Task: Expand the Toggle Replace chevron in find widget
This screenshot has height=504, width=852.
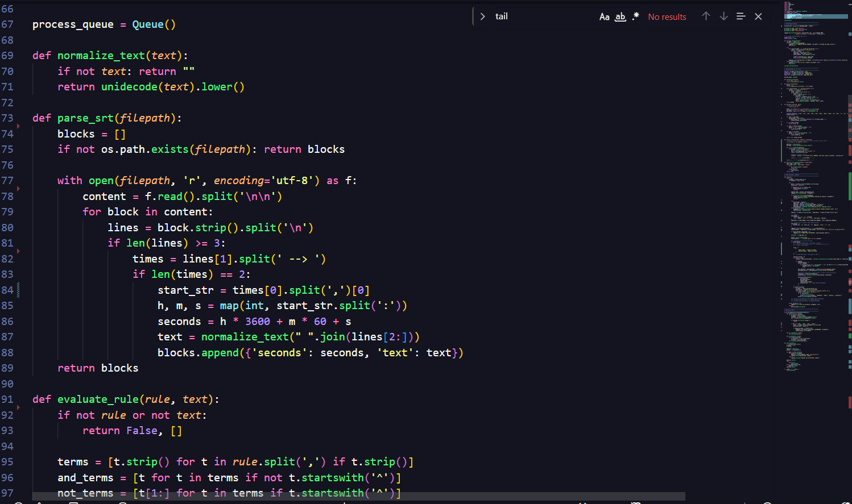Action: [x=482, y=16]
